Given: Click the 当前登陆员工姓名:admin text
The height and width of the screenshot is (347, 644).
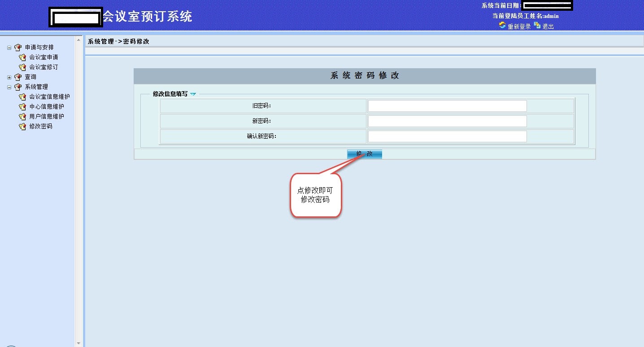Looking at the screenshot, I should tap(526, 16).
